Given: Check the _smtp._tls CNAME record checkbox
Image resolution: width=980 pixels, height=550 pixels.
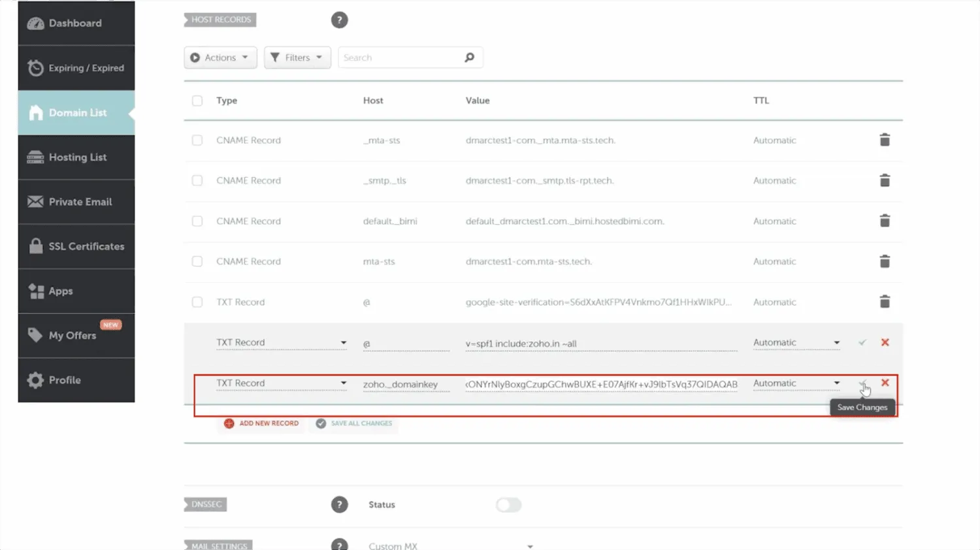Looking at the screenshot, I should click(197, 180).
